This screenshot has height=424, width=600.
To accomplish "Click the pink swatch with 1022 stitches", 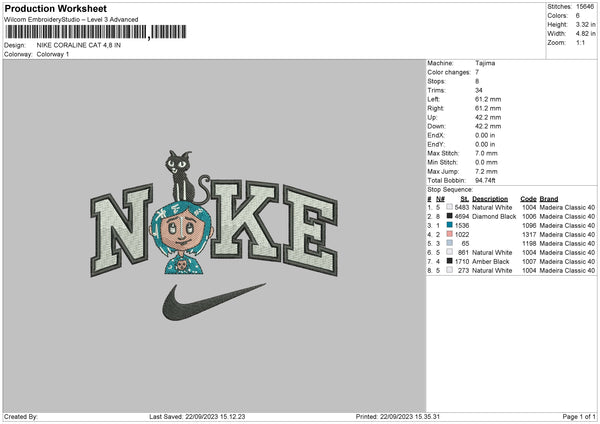I will (x=450, y=234).
